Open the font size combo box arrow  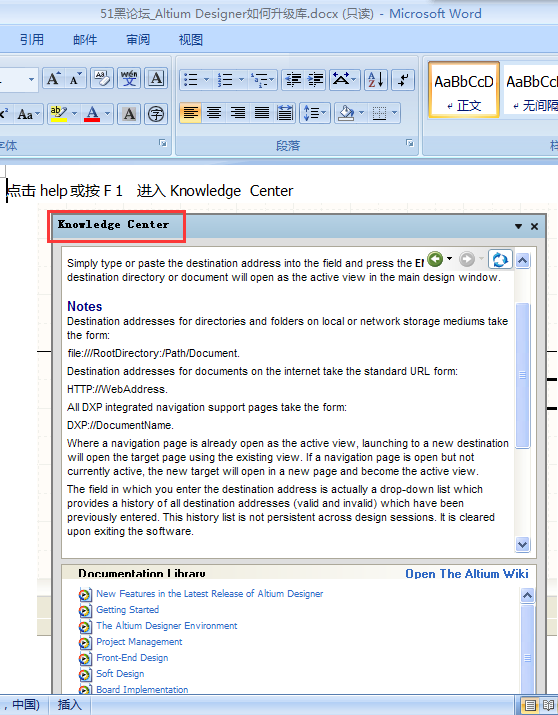pos(31,79)
